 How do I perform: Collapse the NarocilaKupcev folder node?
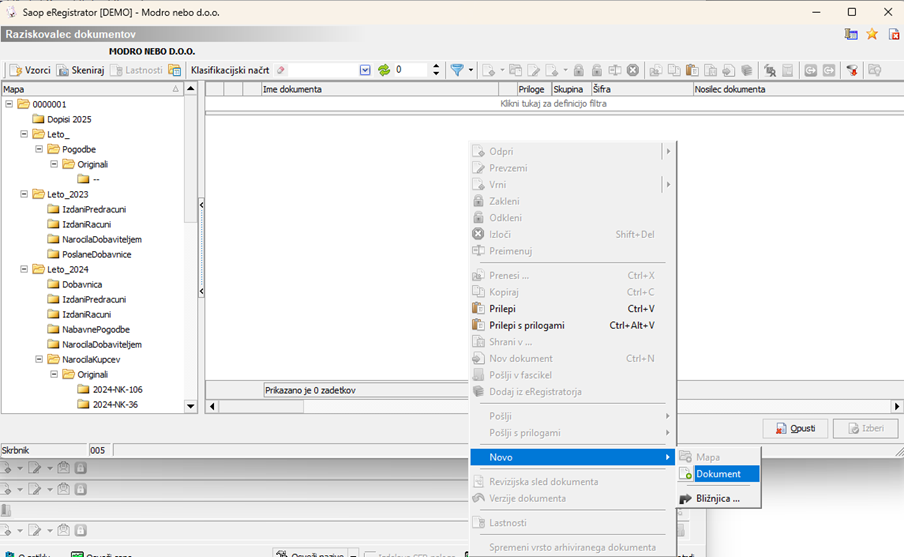pos(40,359)
